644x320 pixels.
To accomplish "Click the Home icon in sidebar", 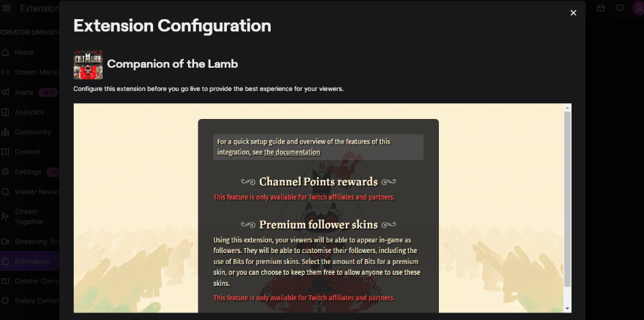I will (x=5, y=53).
